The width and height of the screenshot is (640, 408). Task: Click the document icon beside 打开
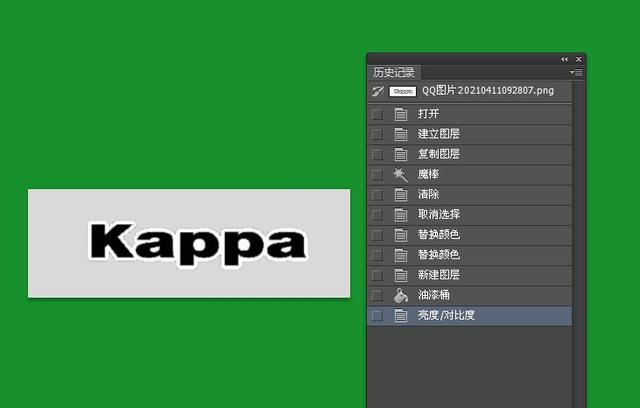[x=401, y=114]
